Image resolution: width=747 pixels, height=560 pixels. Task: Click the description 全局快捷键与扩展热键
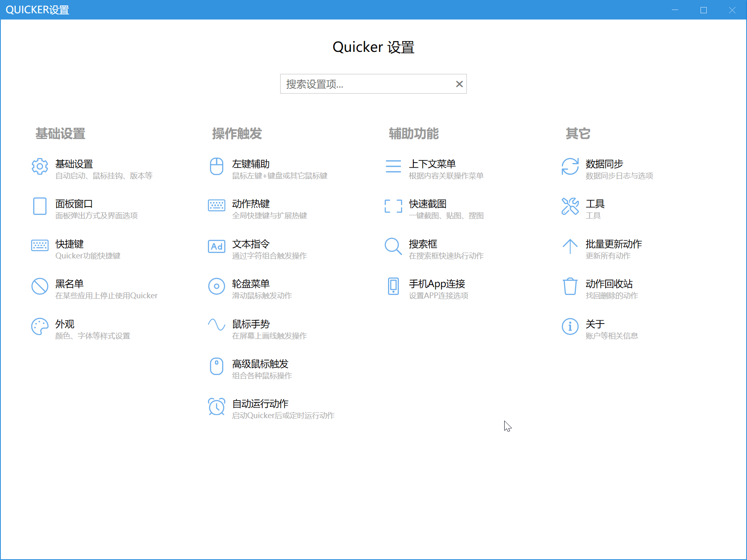click(x=270, y=216)
